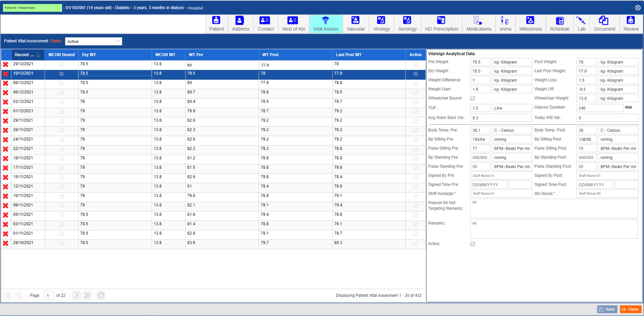Delete the 29/12/2021 record row
644x316 pixels.
[6, 65]
